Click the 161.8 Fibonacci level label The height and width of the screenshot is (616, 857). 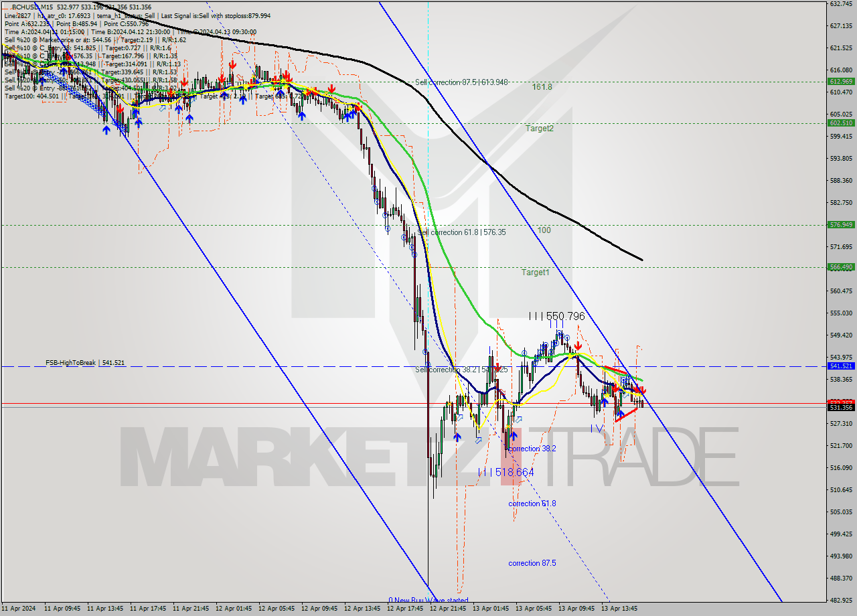tap(542, 87)
